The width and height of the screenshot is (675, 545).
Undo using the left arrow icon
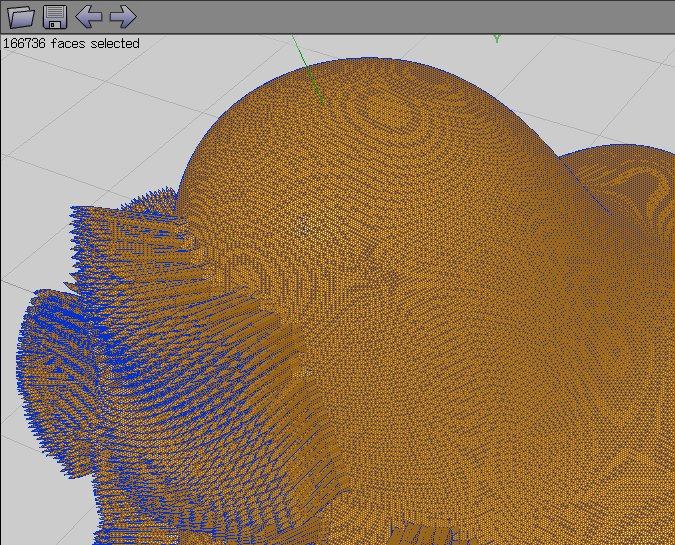click(x=89, y=17)
